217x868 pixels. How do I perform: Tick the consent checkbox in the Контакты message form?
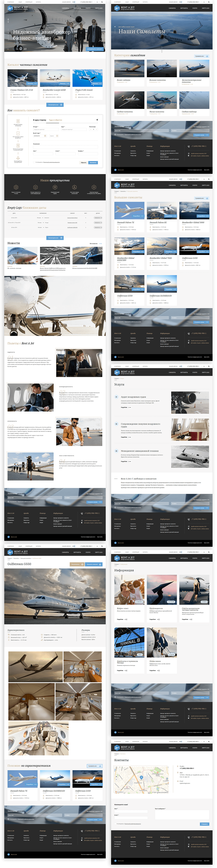[115, 824]
